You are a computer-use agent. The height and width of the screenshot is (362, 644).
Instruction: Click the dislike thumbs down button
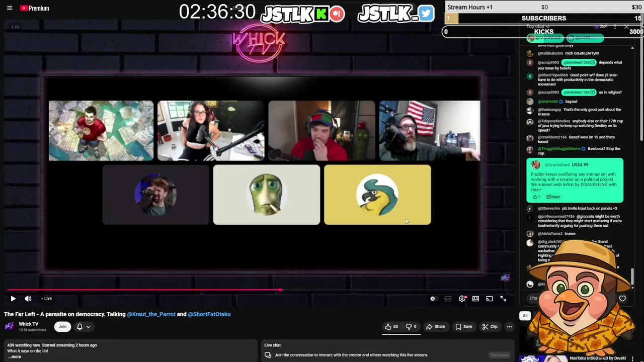(411, 327)
